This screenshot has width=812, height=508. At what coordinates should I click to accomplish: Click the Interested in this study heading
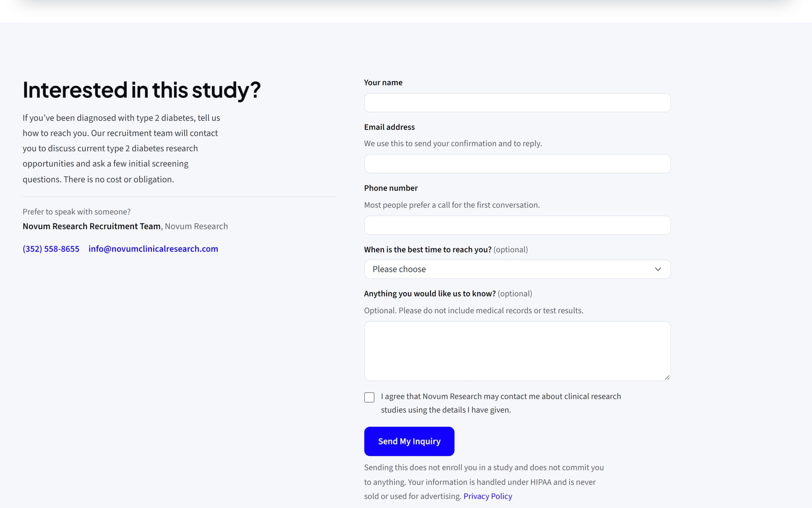click(142, 90)
